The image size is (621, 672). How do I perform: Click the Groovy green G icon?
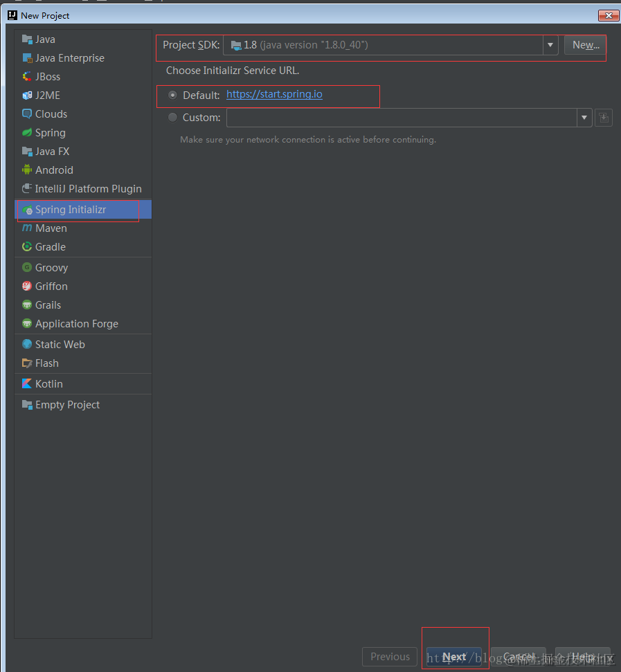(x=27, y=267)
